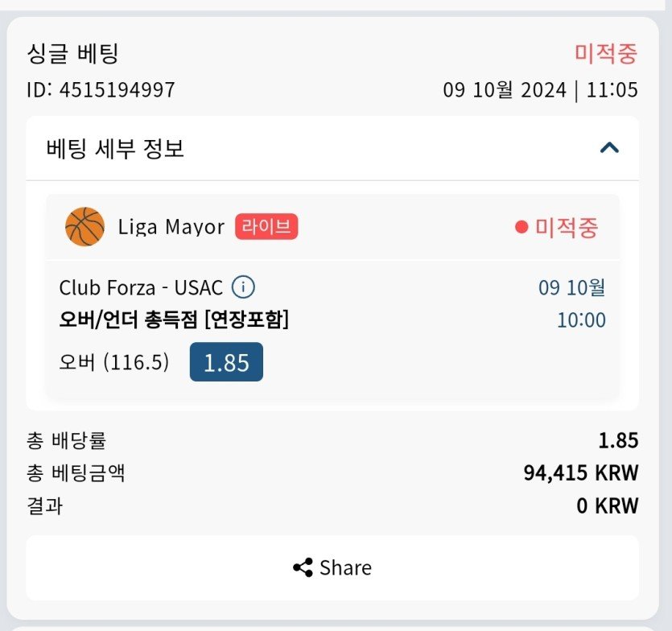The width and height of the screenshot is (672, 631).
Task: Click the 오버 (116.5) selection text
Action: (114, 363)
